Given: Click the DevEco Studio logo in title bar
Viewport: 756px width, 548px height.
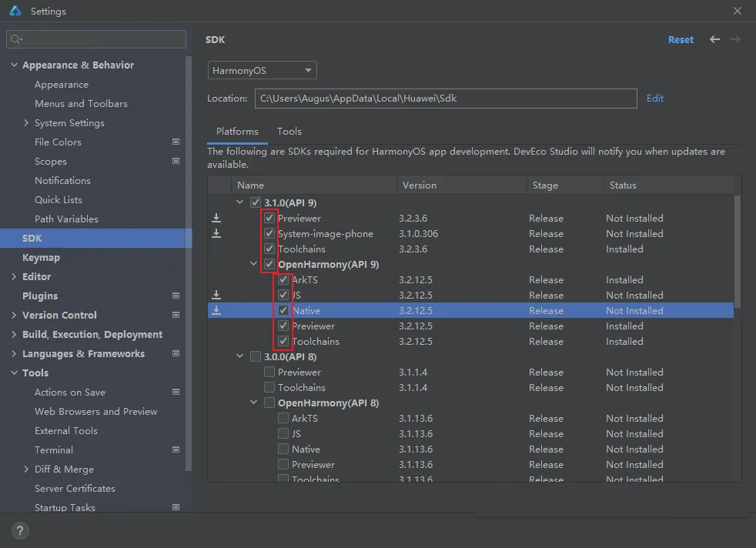Looking at the screenshot, I should tap(15, 11).
